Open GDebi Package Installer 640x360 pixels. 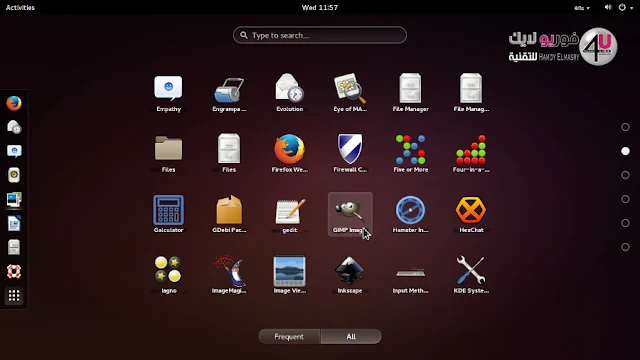229,214
